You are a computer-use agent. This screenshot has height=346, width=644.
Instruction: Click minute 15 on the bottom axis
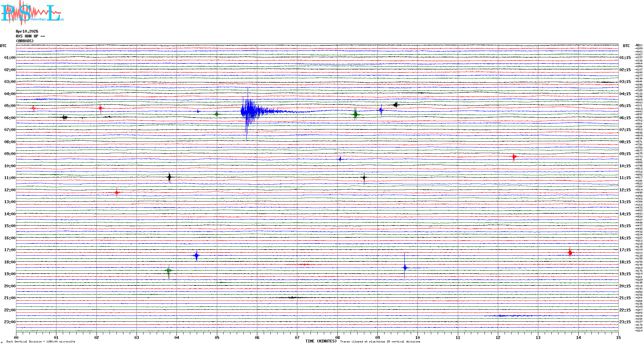click(x=618, y=337)
